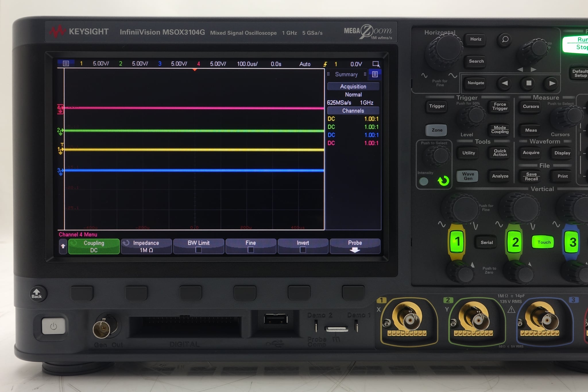The width and height of the screenshot is (588, 392).
Task: Click the green circular arrow icon near Intensity
Action: click(x=443, y=180)
